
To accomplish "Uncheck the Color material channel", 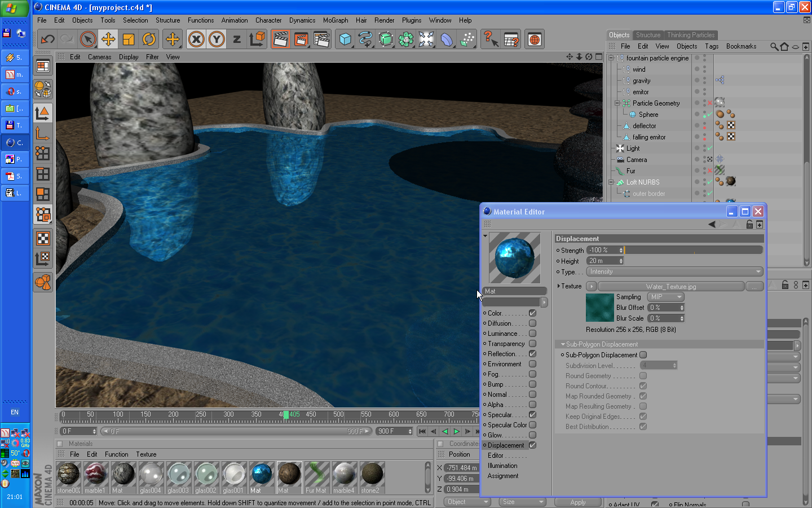I will (532, 313).
